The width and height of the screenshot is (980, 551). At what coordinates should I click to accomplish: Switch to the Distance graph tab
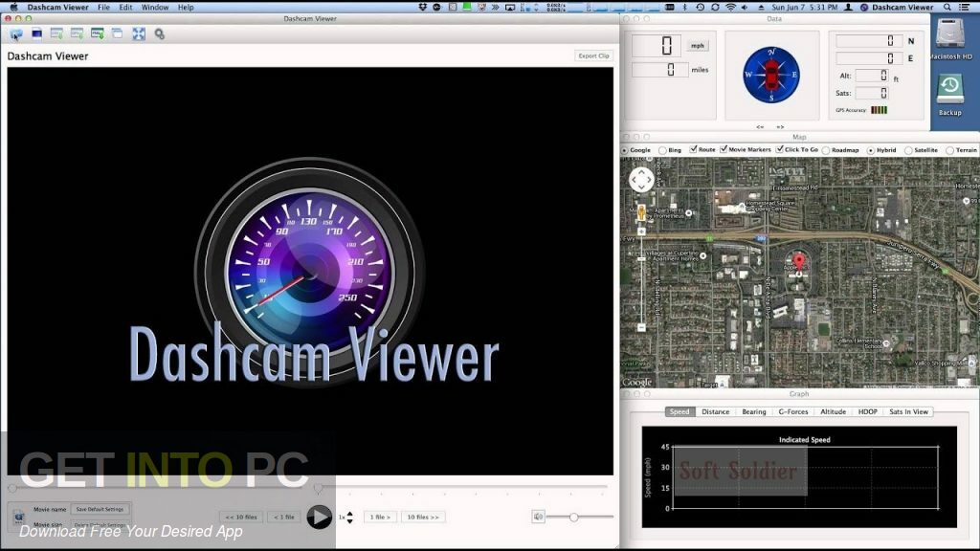coord(715,411)
